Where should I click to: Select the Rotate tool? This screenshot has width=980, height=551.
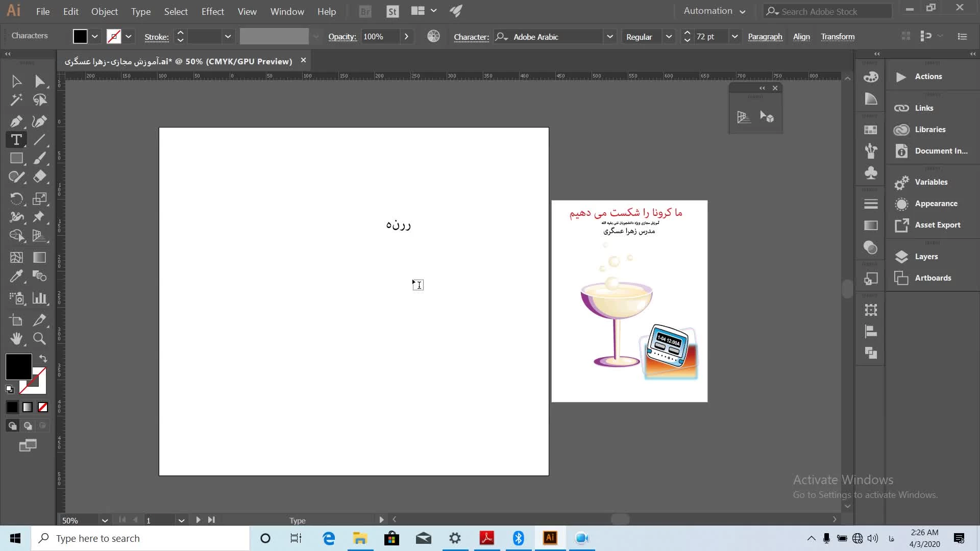coord(16,198)
